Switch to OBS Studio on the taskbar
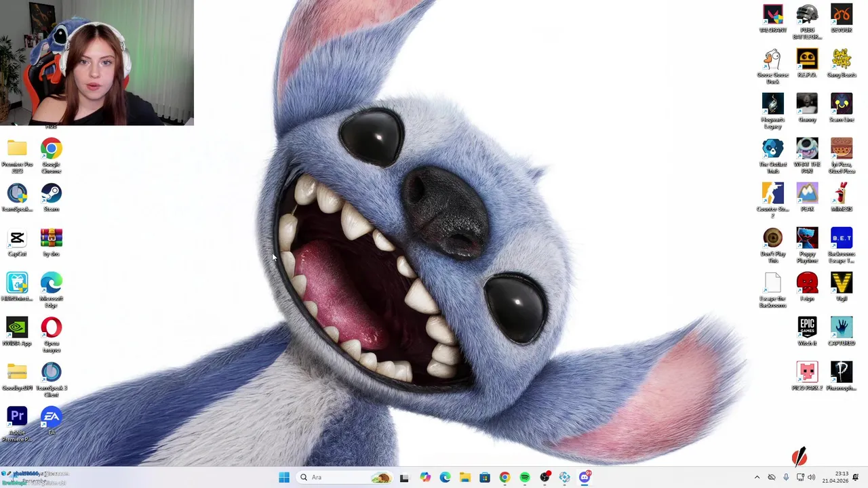 [545, 477]
